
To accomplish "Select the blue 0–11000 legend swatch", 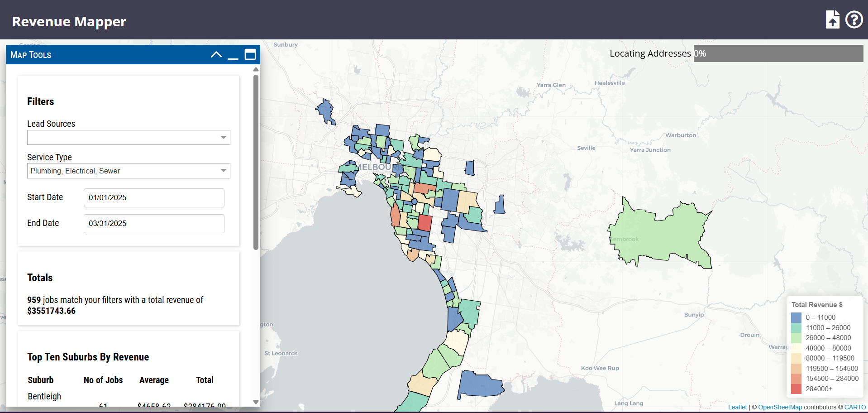I will pyautogui.click(x=796, y=317).
